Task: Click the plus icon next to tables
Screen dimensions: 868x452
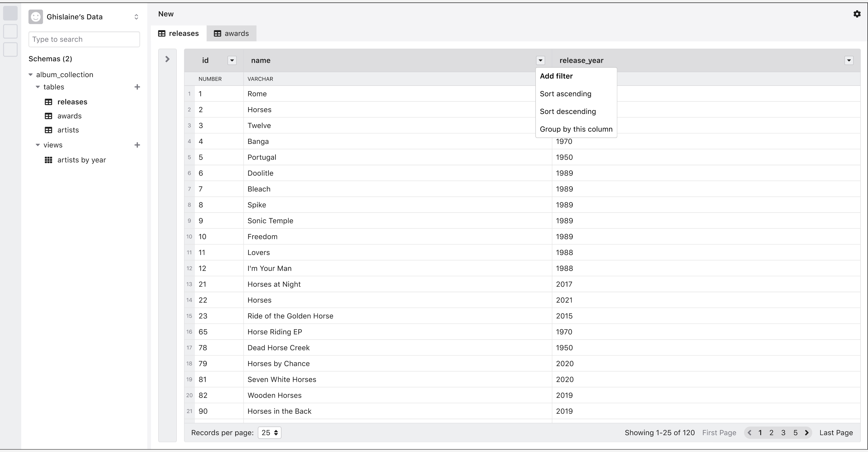Action: pyautogui.click(x=137, y=87)
